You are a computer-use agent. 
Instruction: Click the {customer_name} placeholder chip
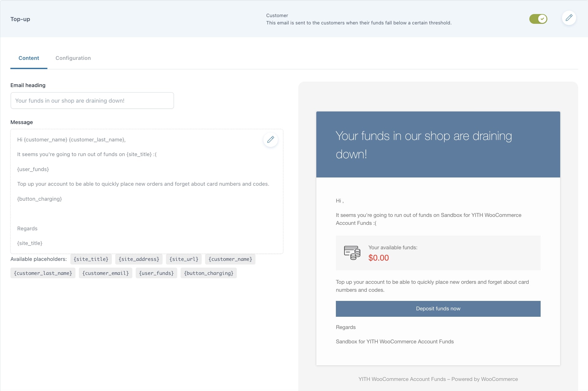pos(230,259)
